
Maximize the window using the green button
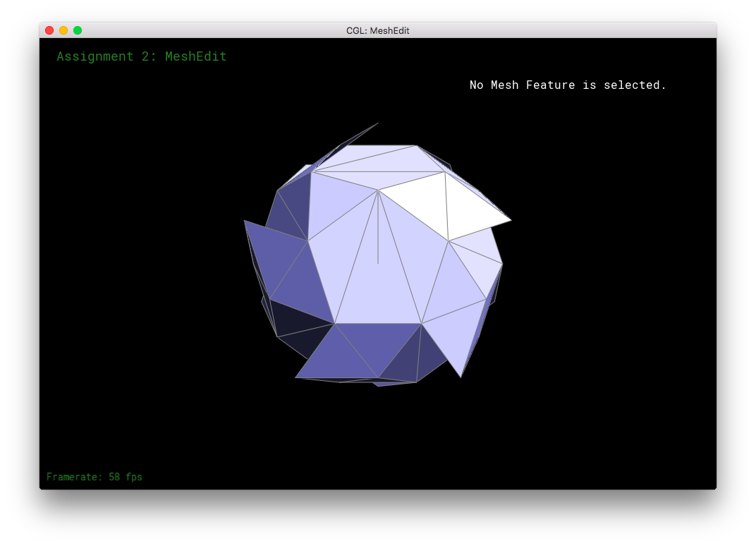click(78, 30)
